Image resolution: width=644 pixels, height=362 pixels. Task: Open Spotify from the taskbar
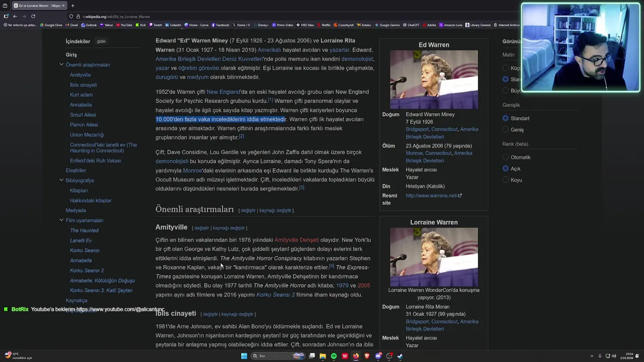tap(334, 356)
